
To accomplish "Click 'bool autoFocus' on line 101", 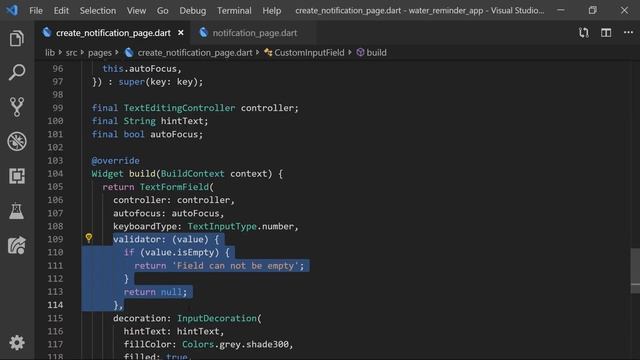I will 161,134.
